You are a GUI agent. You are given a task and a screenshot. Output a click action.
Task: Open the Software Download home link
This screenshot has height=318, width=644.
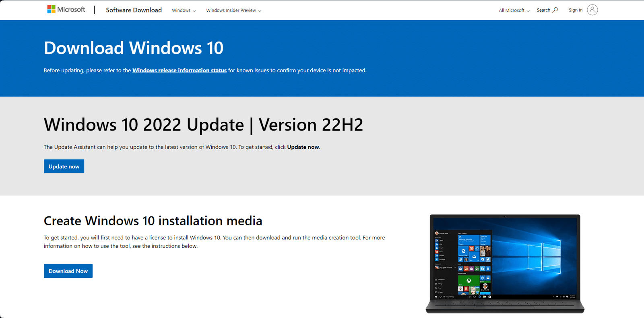134,10
